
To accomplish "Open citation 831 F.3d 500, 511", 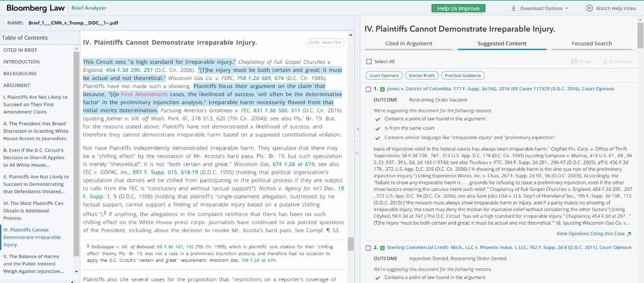I will (x=277, y=110).
